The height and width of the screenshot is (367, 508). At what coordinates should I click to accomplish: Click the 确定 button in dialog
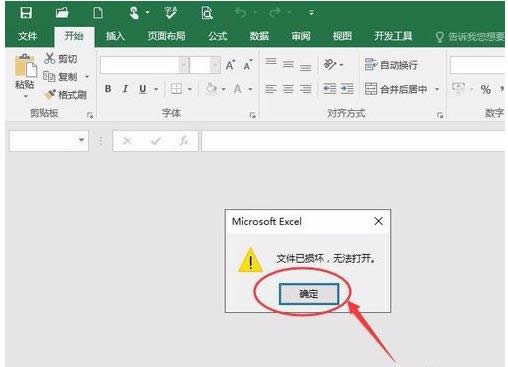point(309,294)
